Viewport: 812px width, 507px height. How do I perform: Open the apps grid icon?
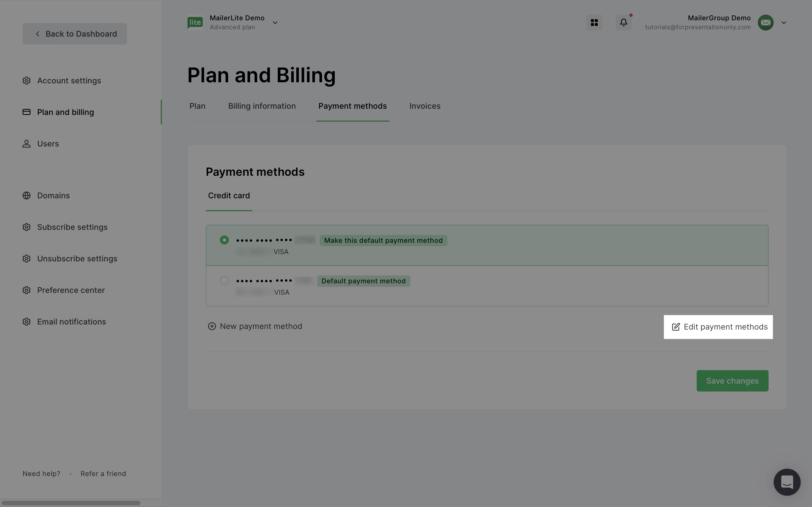click(x=594, y=23)
